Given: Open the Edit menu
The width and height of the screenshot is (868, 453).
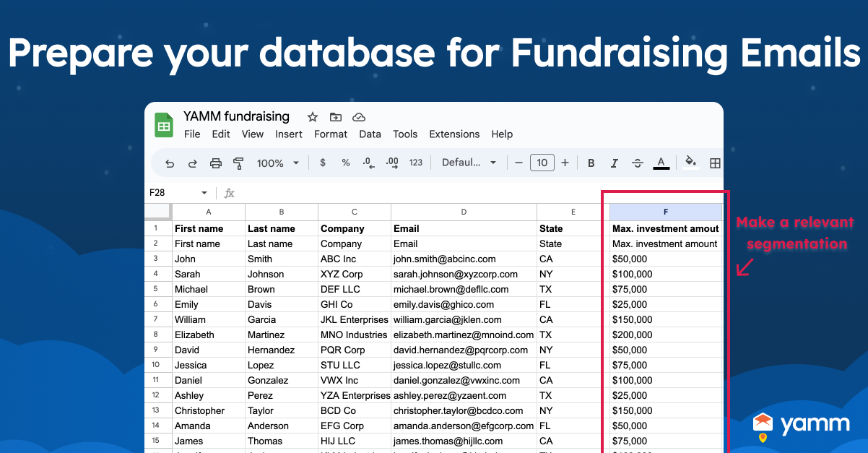Looking at the screenshot, I should (x=221, y=134).
